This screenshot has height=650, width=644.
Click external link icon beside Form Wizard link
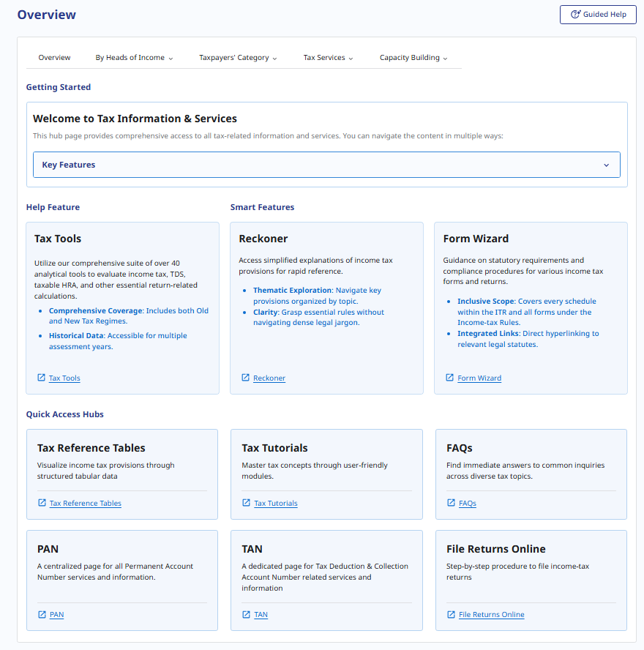pos(449,378)
